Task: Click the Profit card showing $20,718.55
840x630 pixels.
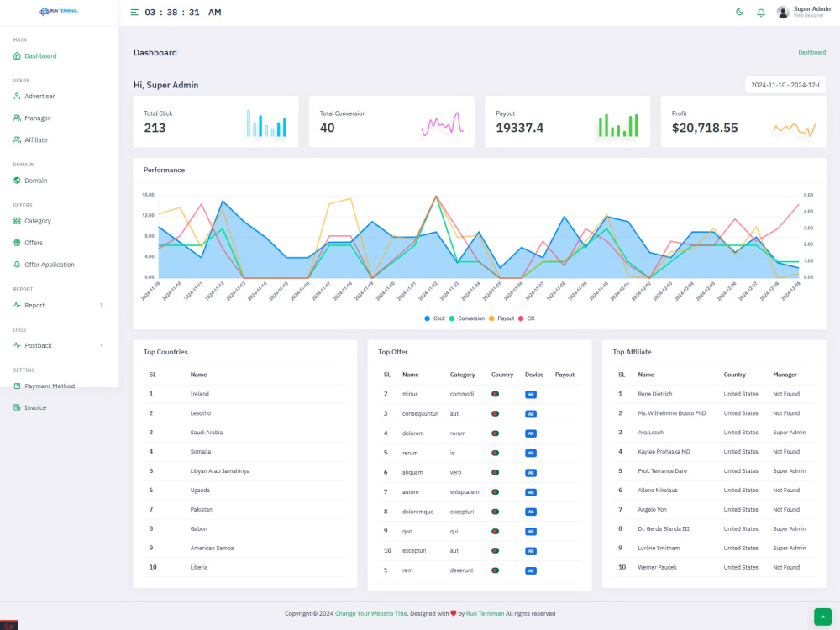Action: click(743, 122)
